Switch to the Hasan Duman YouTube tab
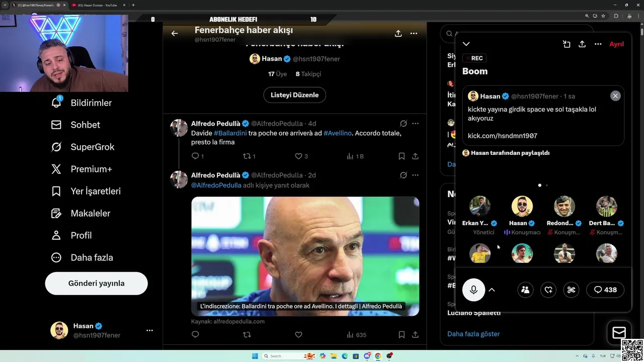The width and height of the screenshot is (644, 362). click(98, 5)
